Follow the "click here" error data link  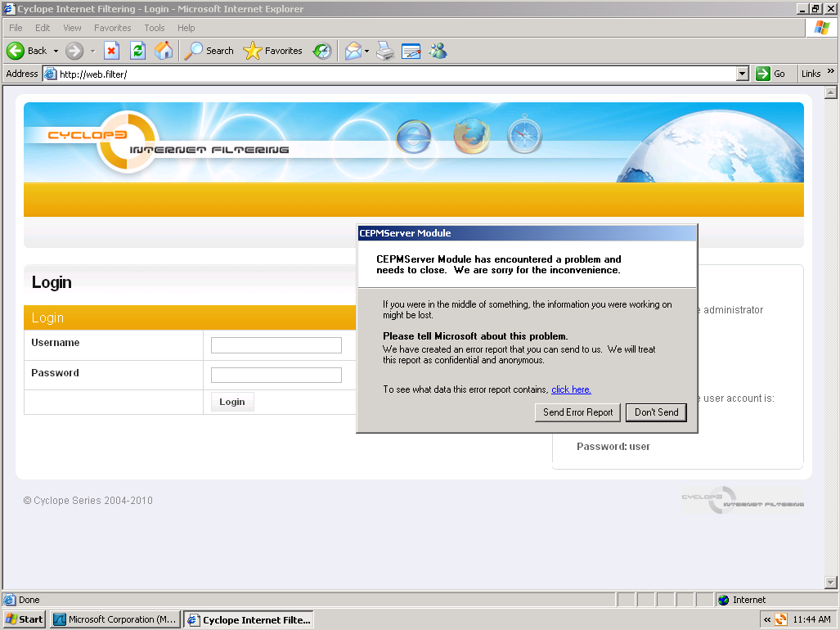pyautogui.click(x=571, y=389)
